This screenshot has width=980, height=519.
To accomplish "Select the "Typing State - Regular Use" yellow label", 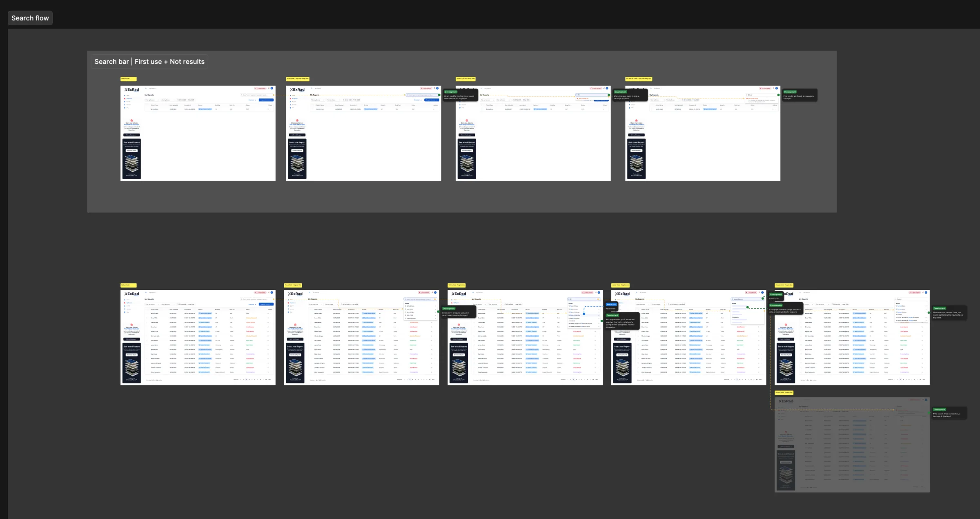I will pyautogui.click(x=457, y=285).
